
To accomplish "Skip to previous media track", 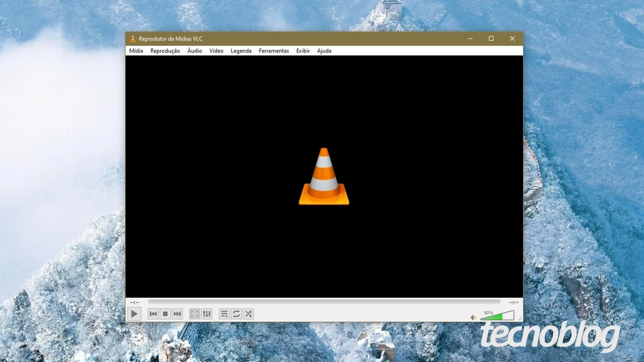I will pyautogui.click(x=153, y=314).
